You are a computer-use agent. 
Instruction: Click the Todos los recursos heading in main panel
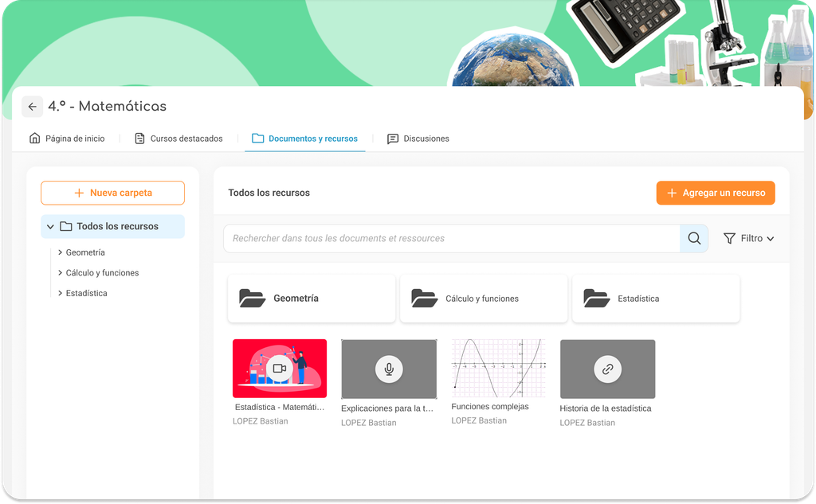[269, 193]
